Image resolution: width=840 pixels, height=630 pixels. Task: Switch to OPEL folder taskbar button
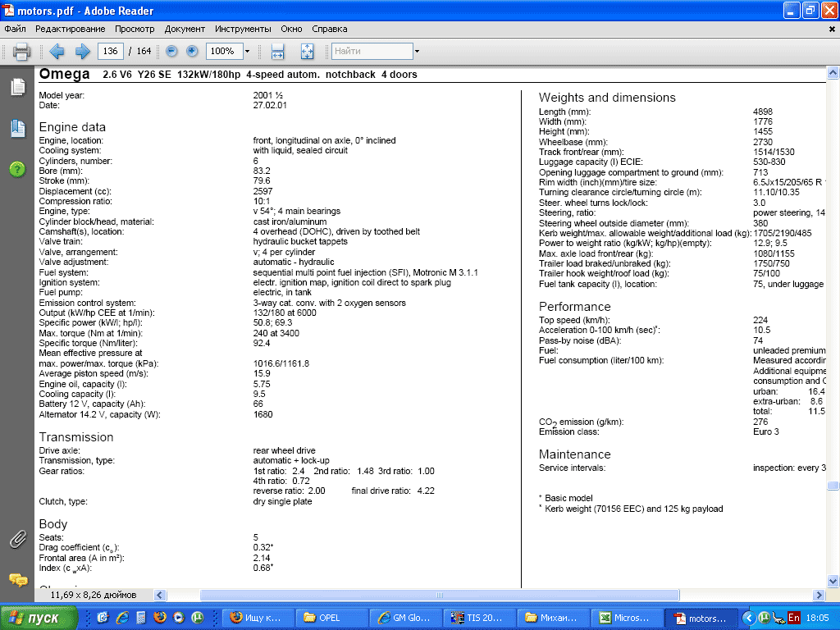(331, 618)
